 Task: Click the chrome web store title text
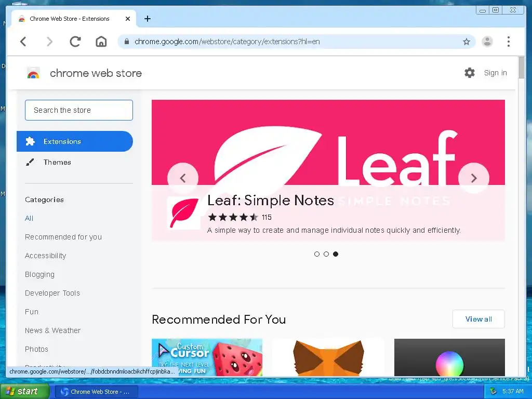(x=96, y=73)
